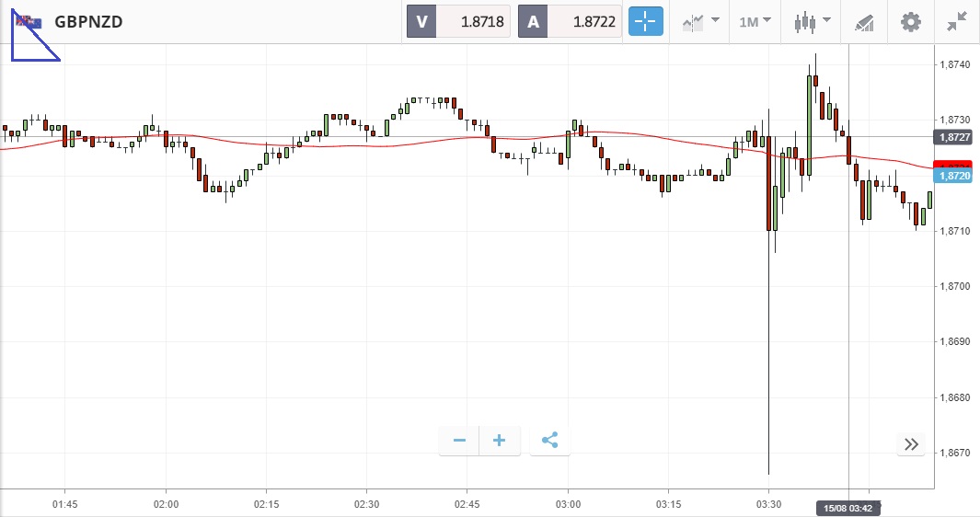The height and width of the screenshot is (517, 980).
Task: Zoom in with the plus button
Action: pos(500,441)
